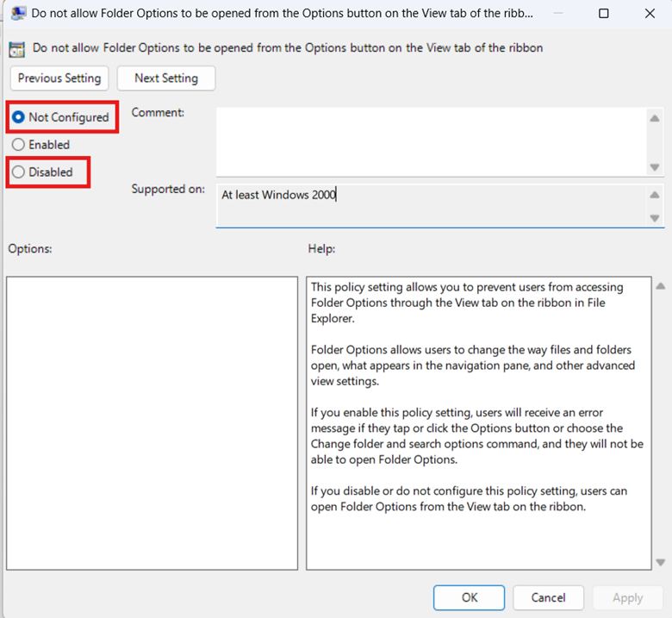672x618 pixels.
Task: Dismiss the dialog with Cancel
Action: coord(548,597)
